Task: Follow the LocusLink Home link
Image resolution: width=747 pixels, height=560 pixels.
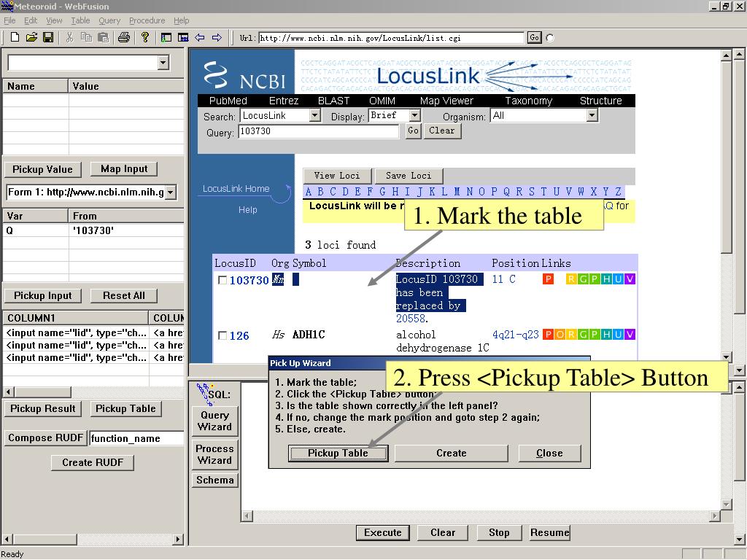Action: coord(236,189)
